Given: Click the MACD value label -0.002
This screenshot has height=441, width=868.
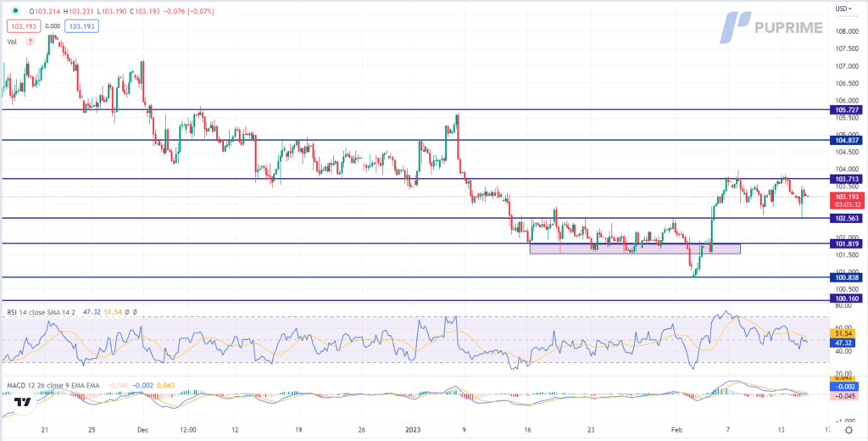Looking at the screenshot, I should [844, 388].
